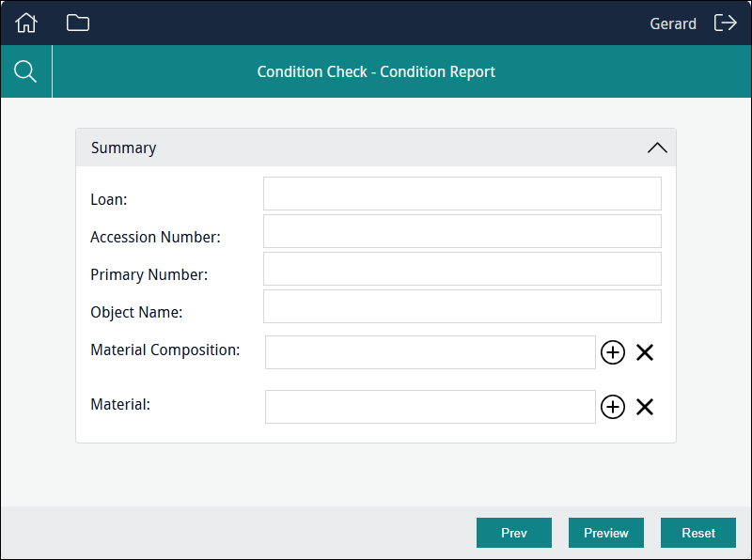Select the Primary Number text box
Screen dimensions: 752x560
click(462, 269)
